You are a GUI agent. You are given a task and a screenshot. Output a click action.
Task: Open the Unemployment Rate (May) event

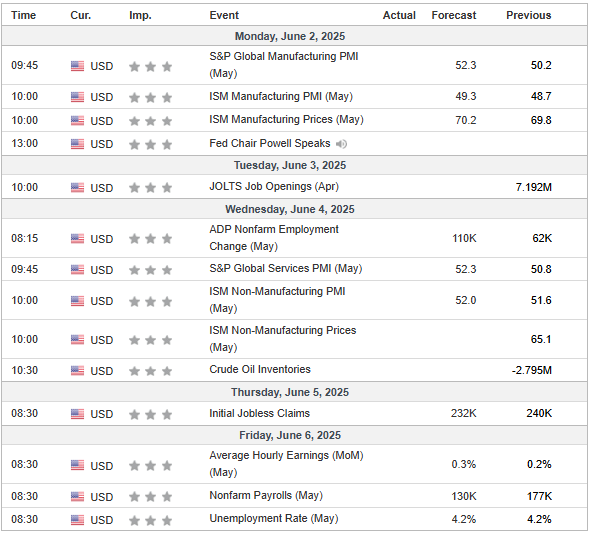(x=274, y=519)
